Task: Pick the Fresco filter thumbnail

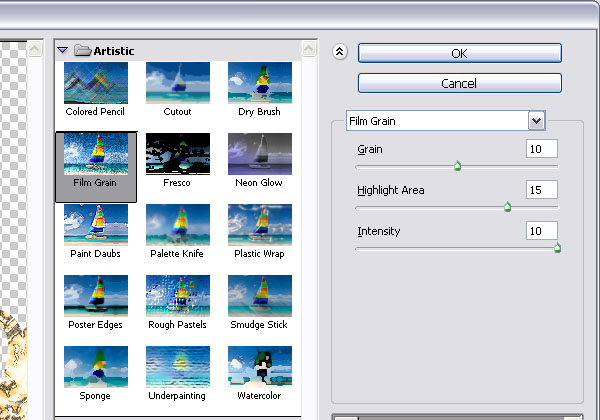Action: pyautogui.click(x=177, y=155)
